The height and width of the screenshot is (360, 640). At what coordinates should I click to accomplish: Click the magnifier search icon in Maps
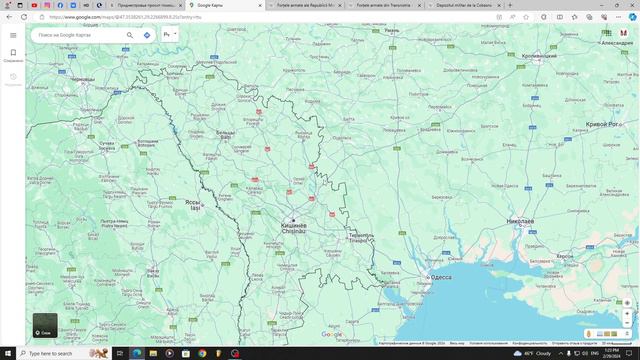(x=130, y=36)
